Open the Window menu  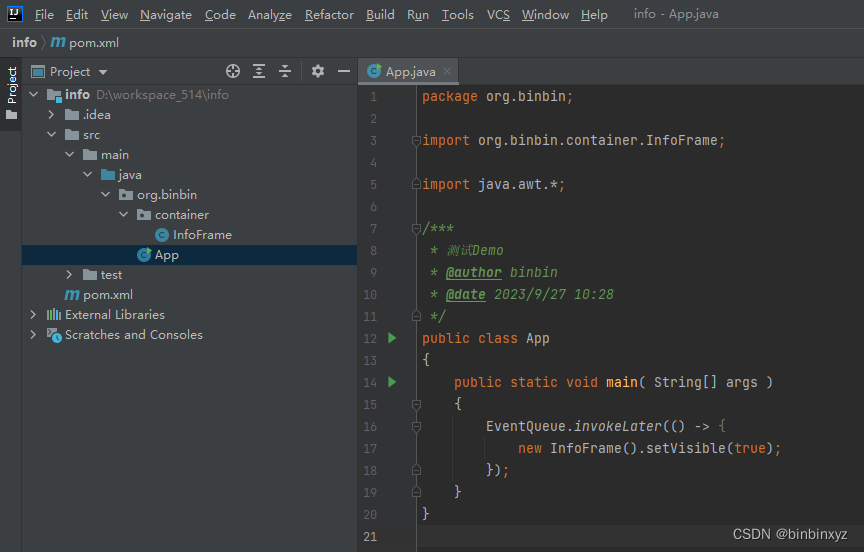(545, 15)
